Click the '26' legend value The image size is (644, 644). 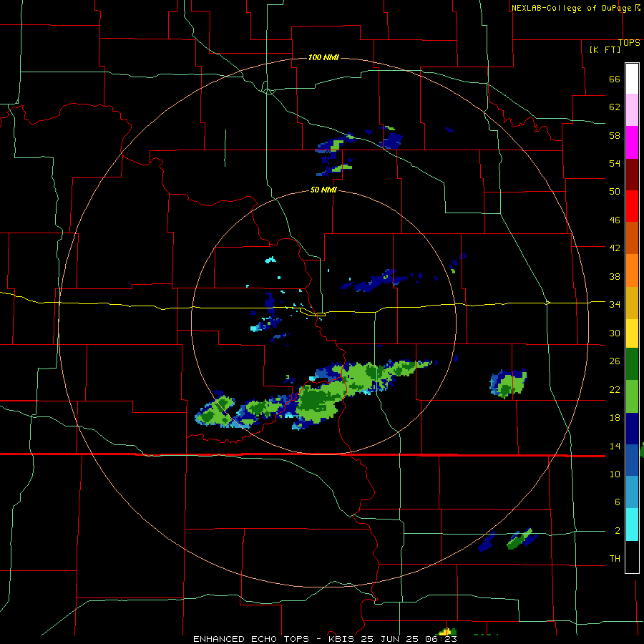point(615,361)
